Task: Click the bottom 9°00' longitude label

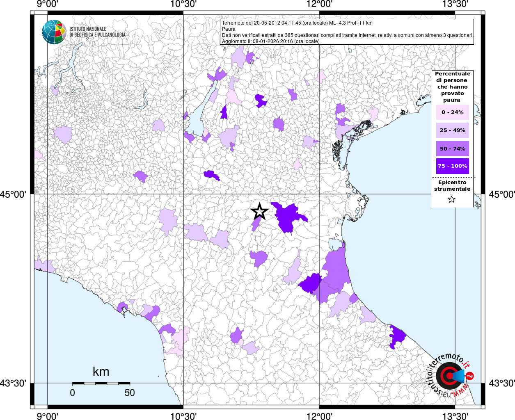Action: click(48, 416)
